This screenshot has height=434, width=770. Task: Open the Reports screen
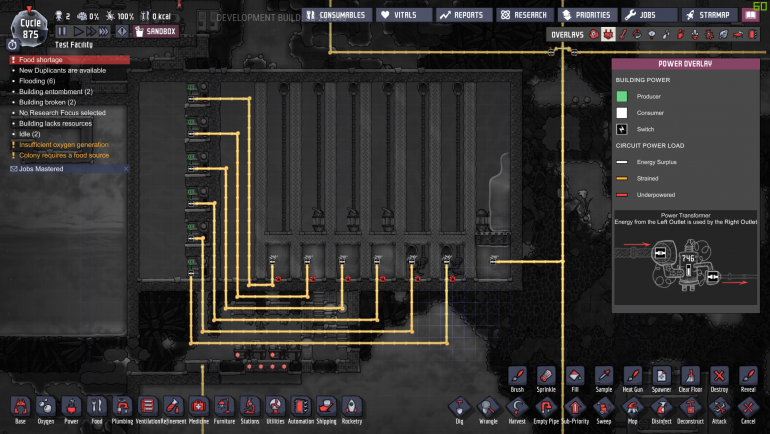(464, 15)
